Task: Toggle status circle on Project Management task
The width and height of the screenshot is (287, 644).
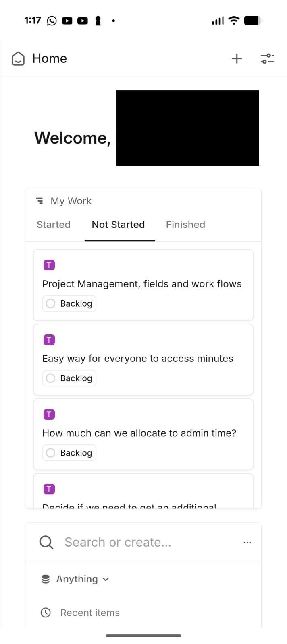Action: 51,303
